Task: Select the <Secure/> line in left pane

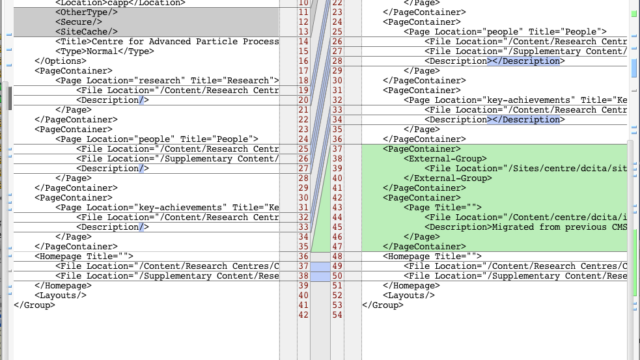Action: click(x=79, y=22)
